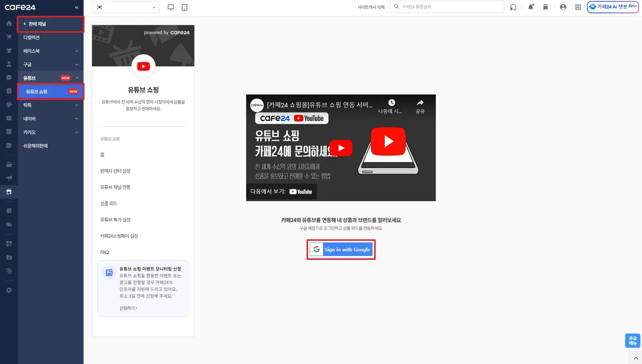Open the country flag language dropdown
Viewport: 642px width, 364px height.
(x=125, y=7)
